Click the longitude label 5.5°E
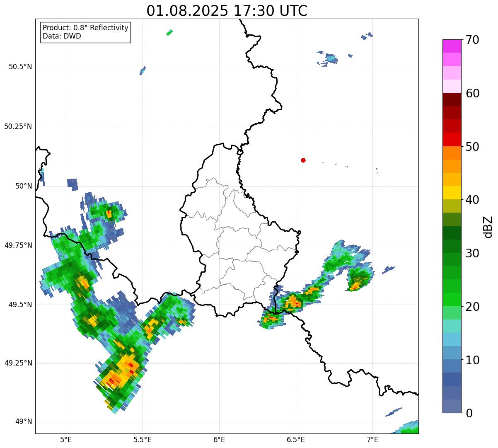498x448 pixels. click(143, 439)
